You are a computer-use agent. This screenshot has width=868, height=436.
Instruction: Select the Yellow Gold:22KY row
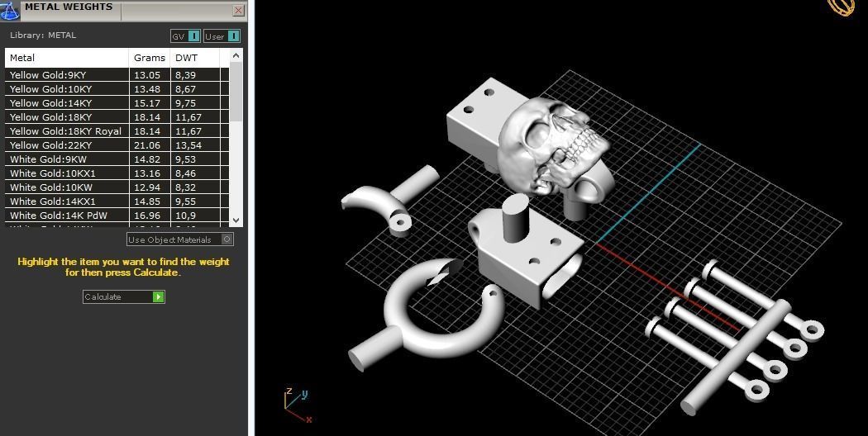point(117,145)
